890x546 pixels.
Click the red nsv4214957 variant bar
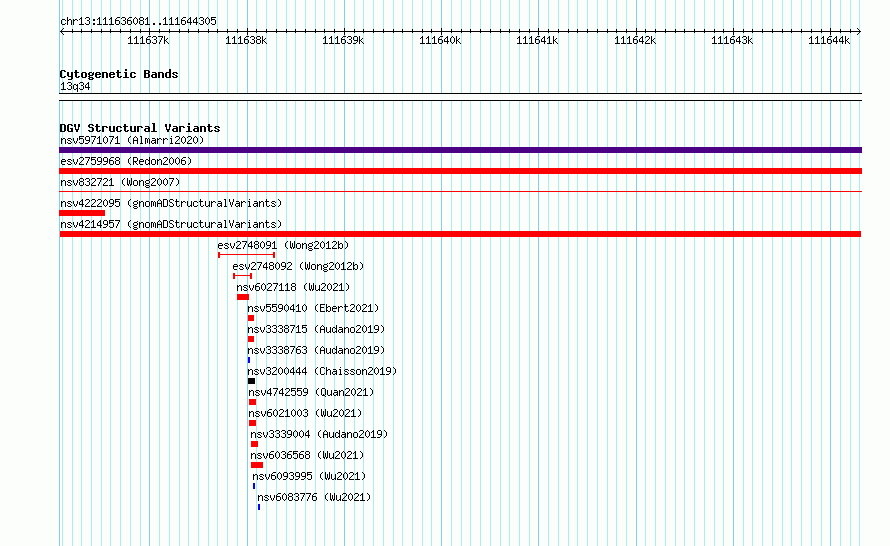coord(460,234)
